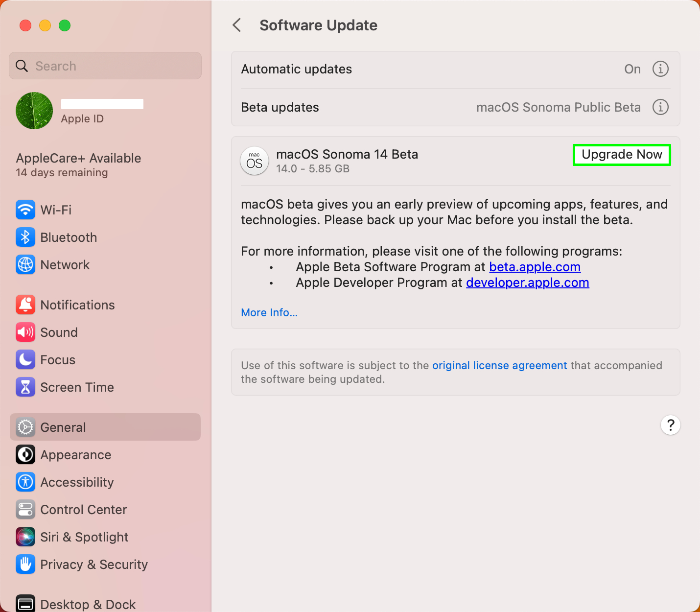Image resolution: width=700 pixels, height=612 pixels.
Task: Click the Accessibility icon
Action: (x=25, y=482)
